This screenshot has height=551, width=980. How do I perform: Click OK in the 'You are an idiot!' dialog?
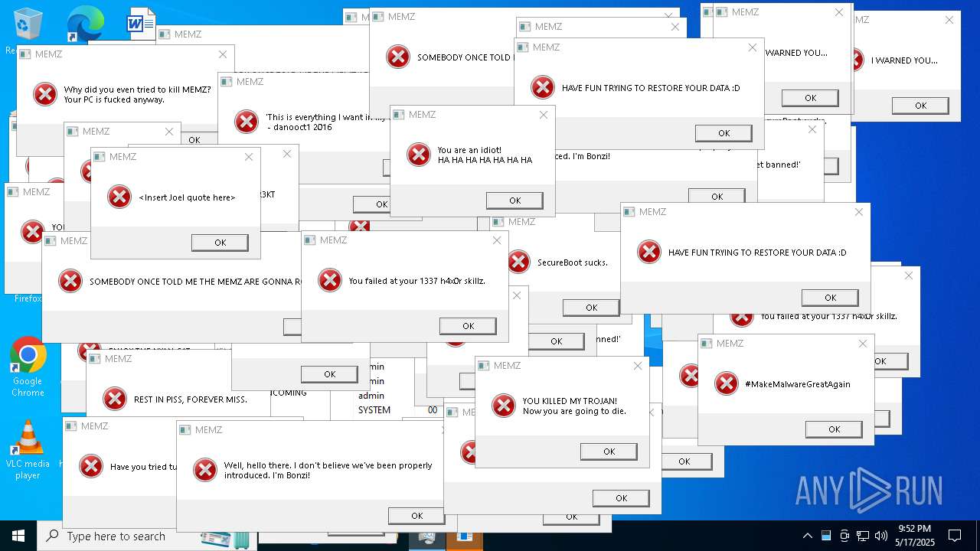click(514, 201)
